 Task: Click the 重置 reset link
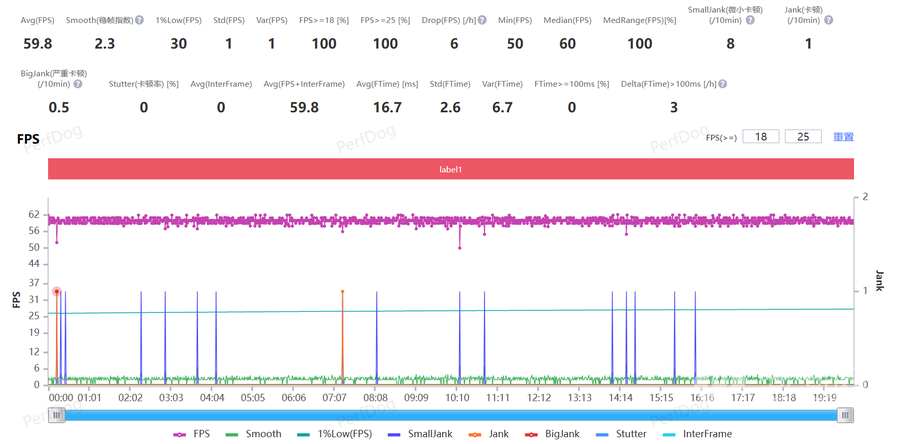843,137
